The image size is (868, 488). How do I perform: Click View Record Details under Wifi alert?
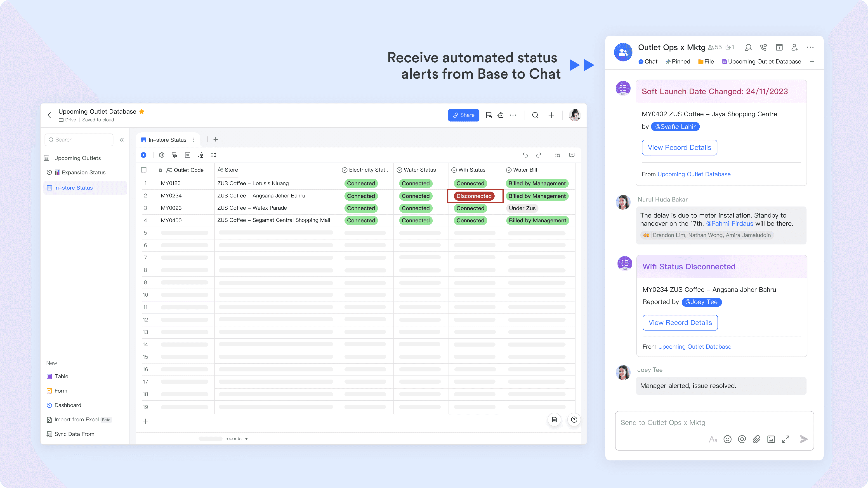coord(680,323)
